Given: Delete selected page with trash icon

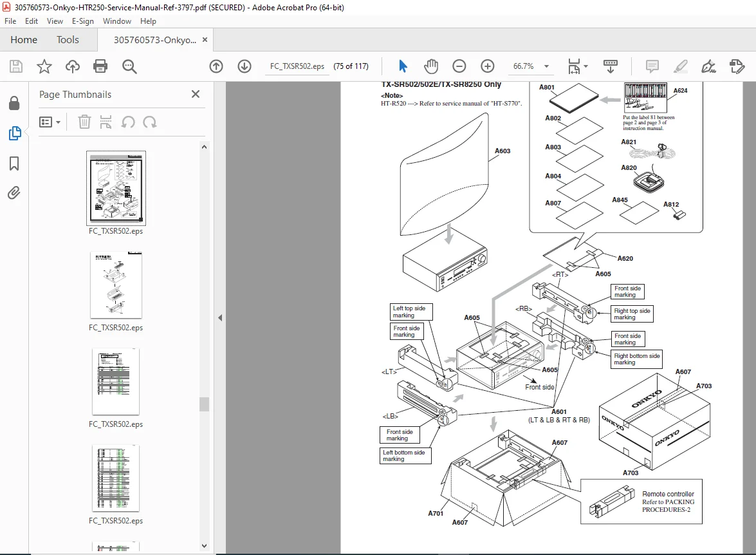Looking at the screenshot, I should click(84, 122).
